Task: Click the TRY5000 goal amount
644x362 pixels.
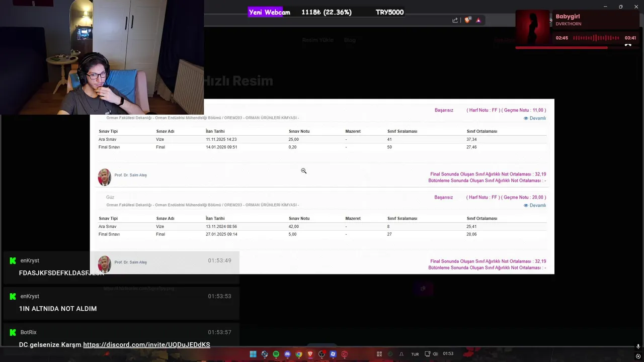Action: click(389, 12)
